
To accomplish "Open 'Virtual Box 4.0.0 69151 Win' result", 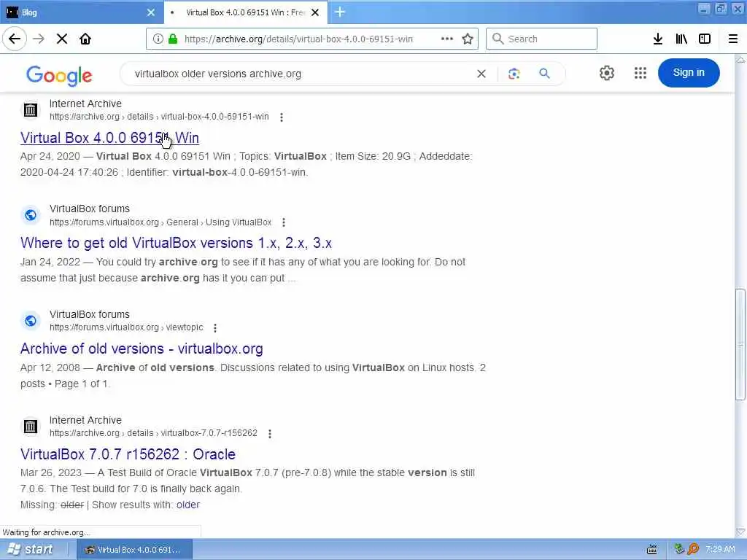I will 109,138.
